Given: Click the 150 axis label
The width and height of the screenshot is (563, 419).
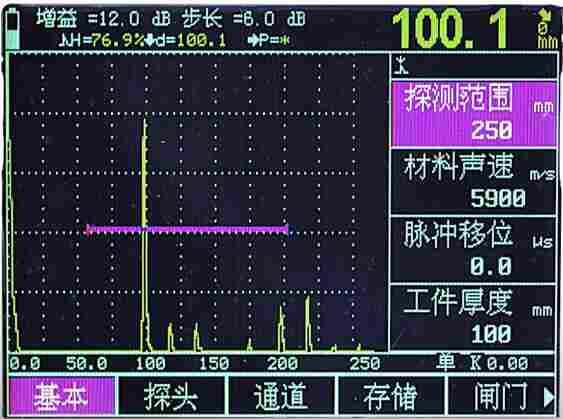Looking at the screenshot, I should click(214, 364).
